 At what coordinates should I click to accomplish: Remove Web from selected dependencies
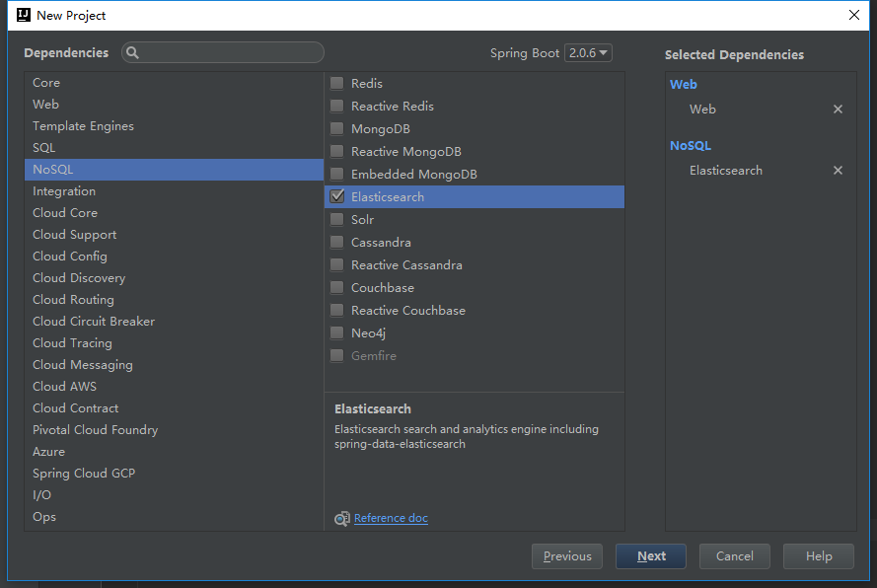click(x=838, y=110)
